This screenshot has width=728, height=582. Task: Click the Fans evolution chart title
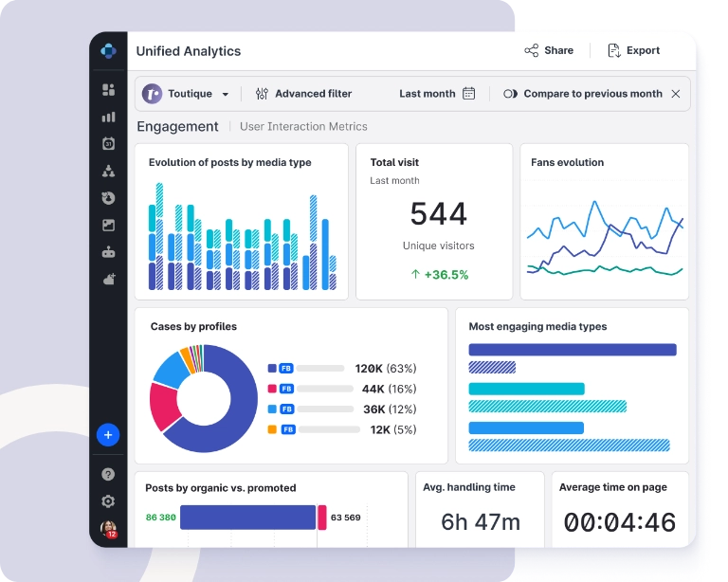pyautogui.click(x=568, y=162)
